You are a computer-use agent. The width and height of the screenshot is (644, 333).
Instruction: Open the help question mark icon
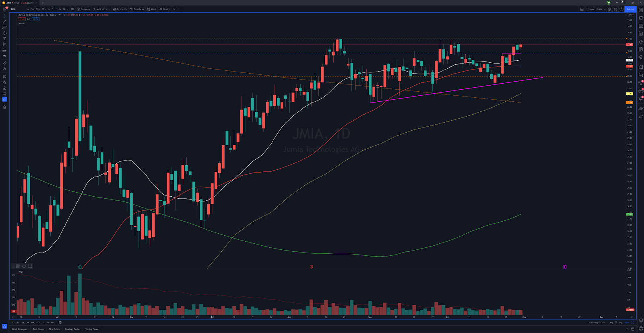(x=641, y=329)
